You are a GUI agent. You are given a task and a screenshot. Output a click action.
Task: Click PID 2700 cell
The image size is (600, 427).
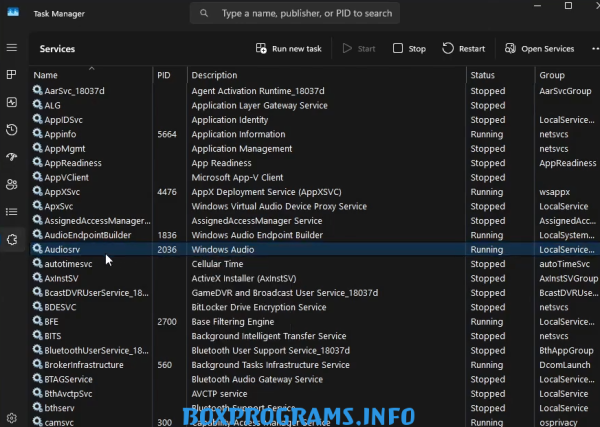(x=167, y=322)
